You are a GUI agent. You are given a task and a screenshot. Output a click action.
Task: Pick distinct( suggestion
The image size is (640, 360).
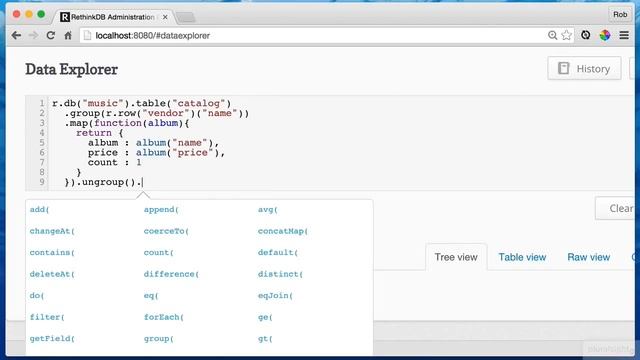click(280, 274)
